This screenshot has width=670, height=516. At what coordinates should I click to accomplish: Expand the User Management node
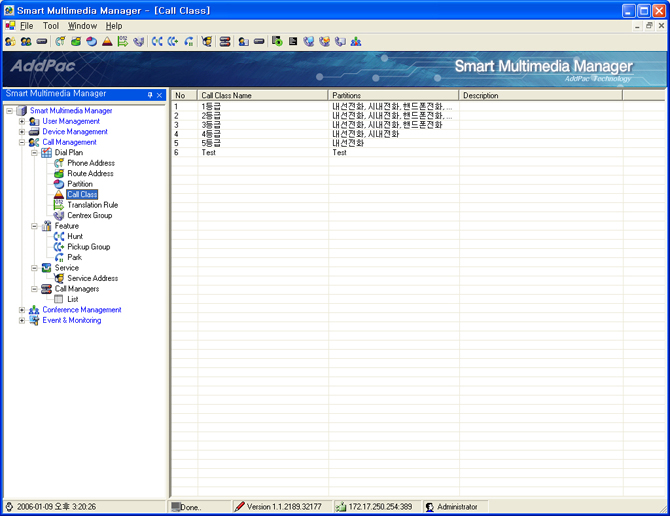click(x=22, y=121)
